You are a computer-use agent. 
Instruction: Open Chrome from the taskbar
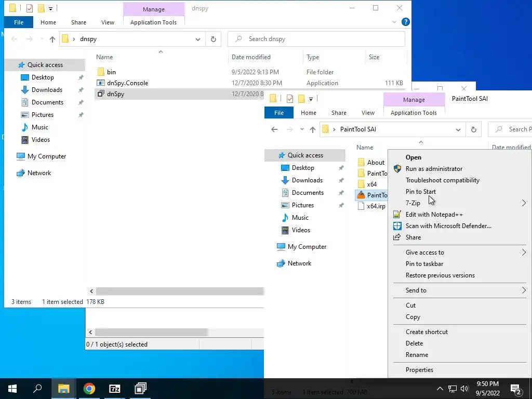pyautogui.click(x=89, y=389)
